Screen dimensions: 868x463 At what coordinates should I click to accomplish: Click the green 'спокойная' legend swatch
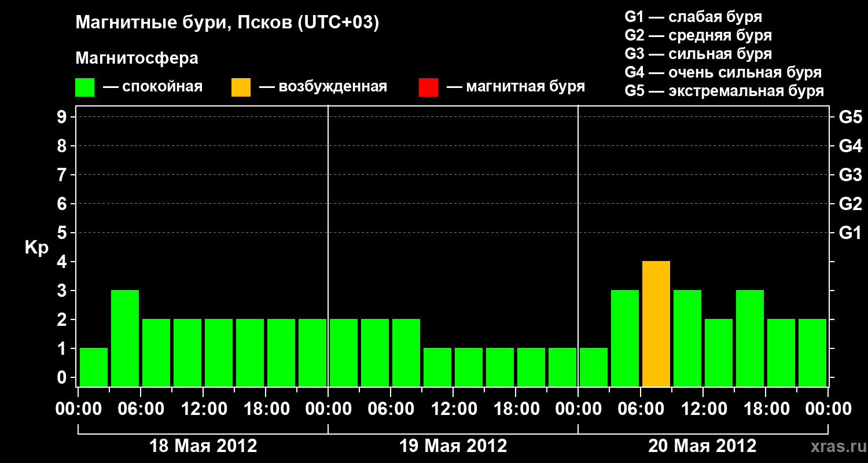(x=84, y=87)
